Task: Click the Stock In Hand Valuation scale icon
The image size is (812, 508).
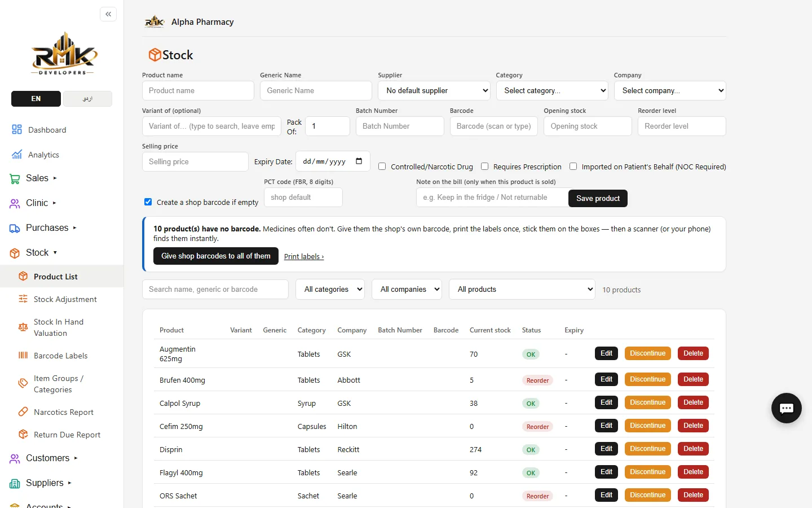Action: [x=23, y=327]
